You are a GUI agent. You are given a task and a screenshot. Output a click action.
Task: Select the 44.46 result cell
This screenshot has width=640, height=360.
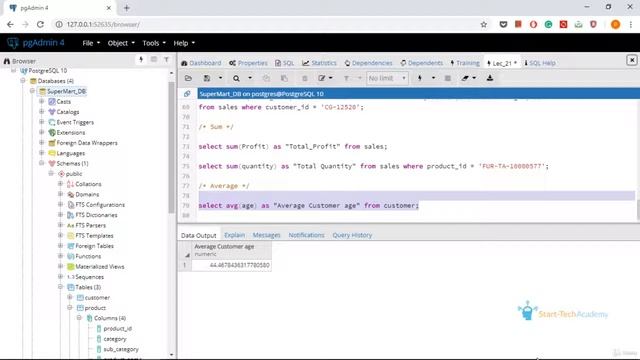click(231, 265)
